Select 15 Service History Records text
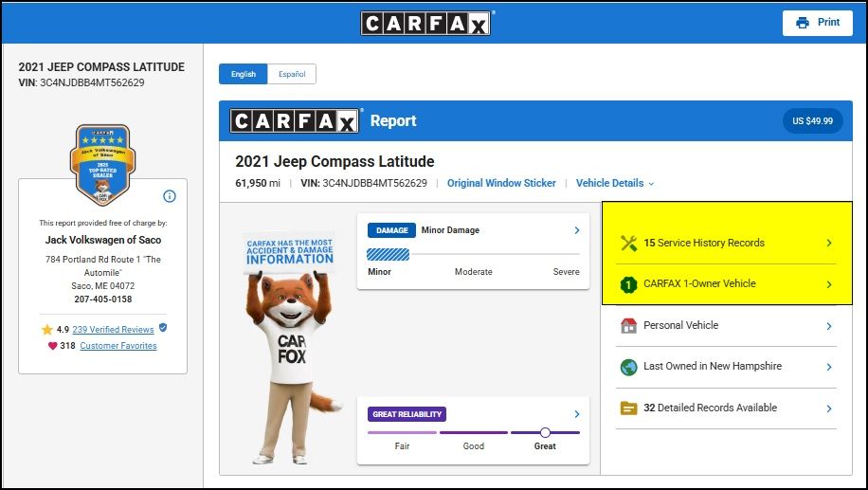868x490 pixels. [703, 243]
